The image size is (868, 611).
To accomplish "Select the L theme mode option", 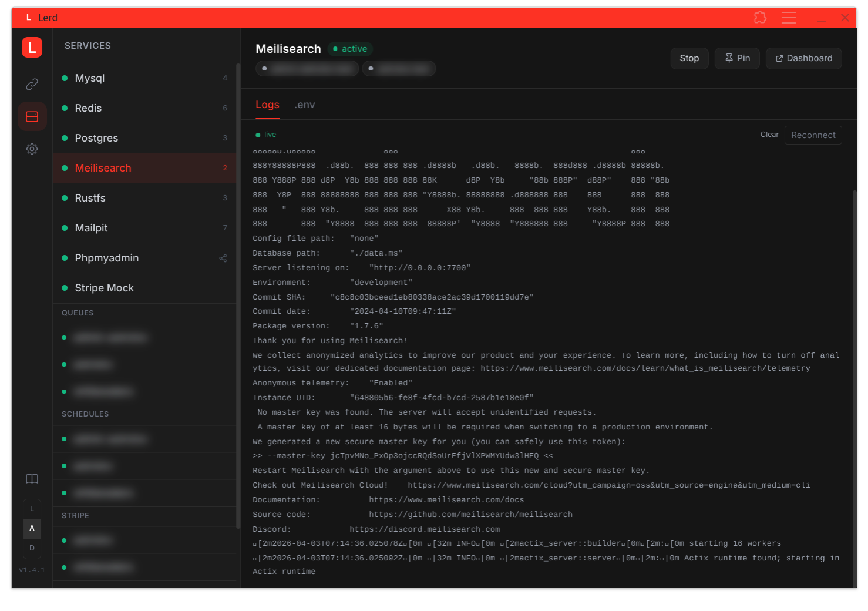I will point(32,509).
